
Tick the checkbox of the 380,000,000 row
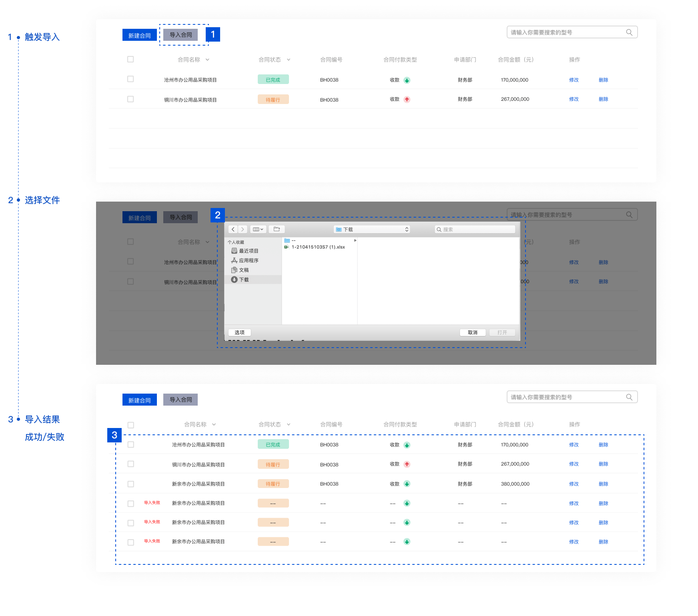[130, 484]
